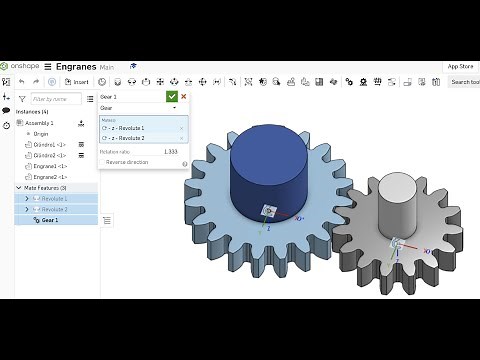Viewport: 480px width, 360px height.
Task: Select the Tangent mate tool
Action: [232, 82]
